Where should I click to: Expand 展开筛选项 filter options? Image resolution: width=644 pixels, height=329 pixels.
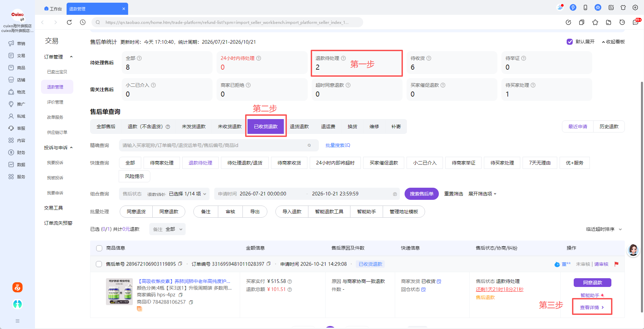482,194
